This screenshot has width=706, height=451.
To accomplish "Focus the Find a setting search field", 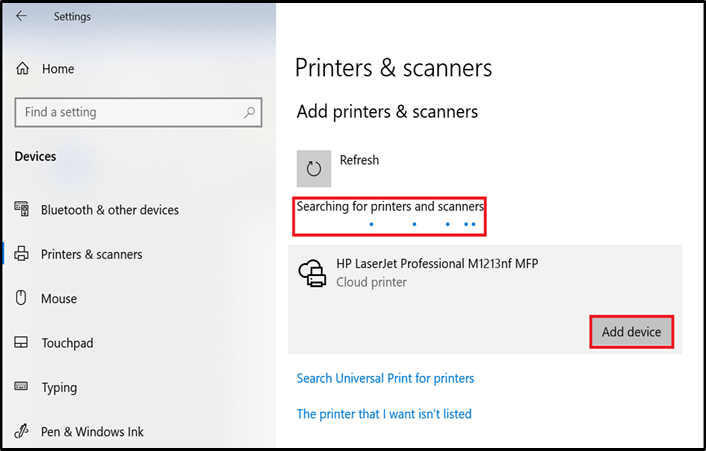I will tap(138, 112).
